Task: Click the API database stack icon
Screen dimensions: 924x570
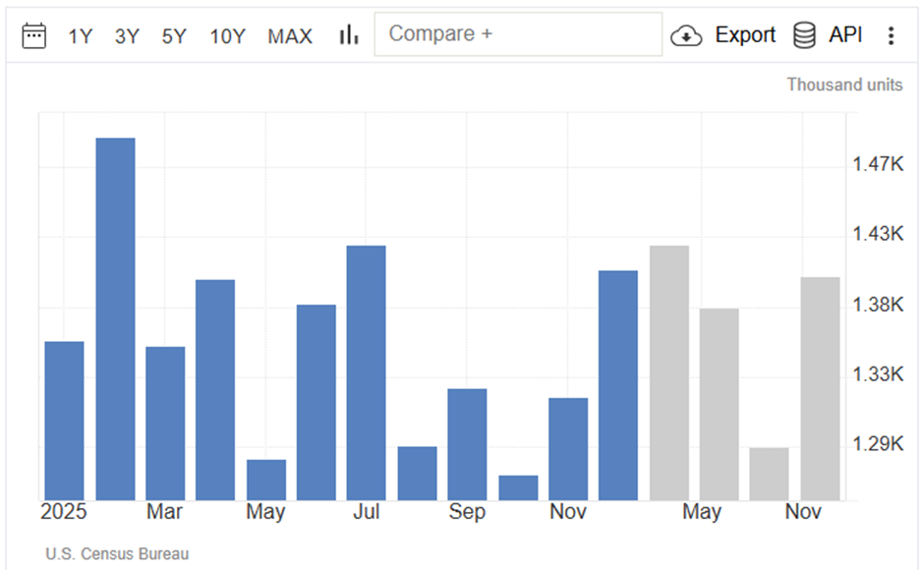Action: tap(804, 35)
